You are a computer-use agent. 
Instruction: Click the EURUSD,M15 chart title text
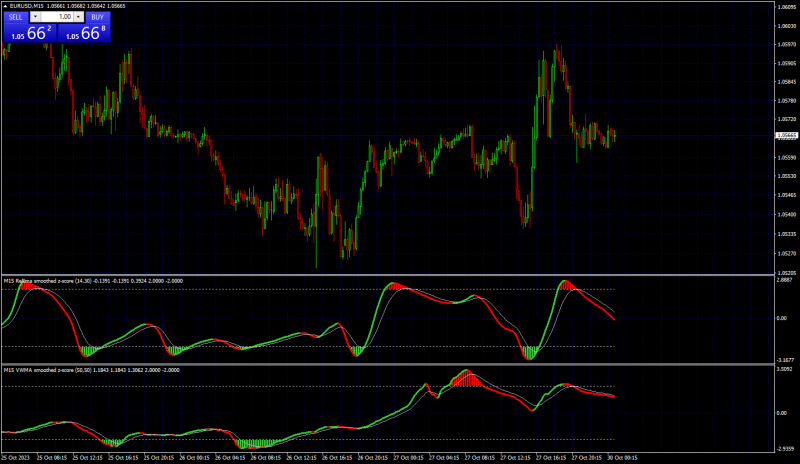tap(27, 6)
